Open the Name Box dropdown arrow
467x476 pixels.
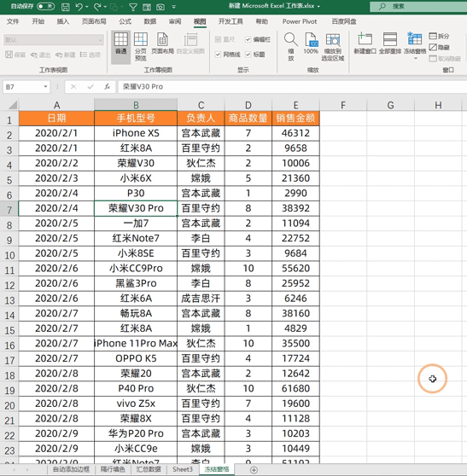click(x=45, y=87)
